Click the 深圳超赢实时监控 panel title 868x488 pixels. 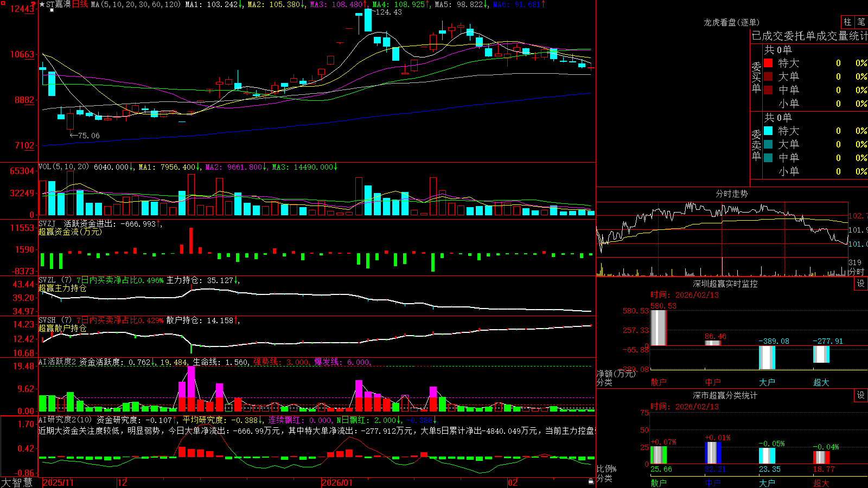tap(725, 284)
